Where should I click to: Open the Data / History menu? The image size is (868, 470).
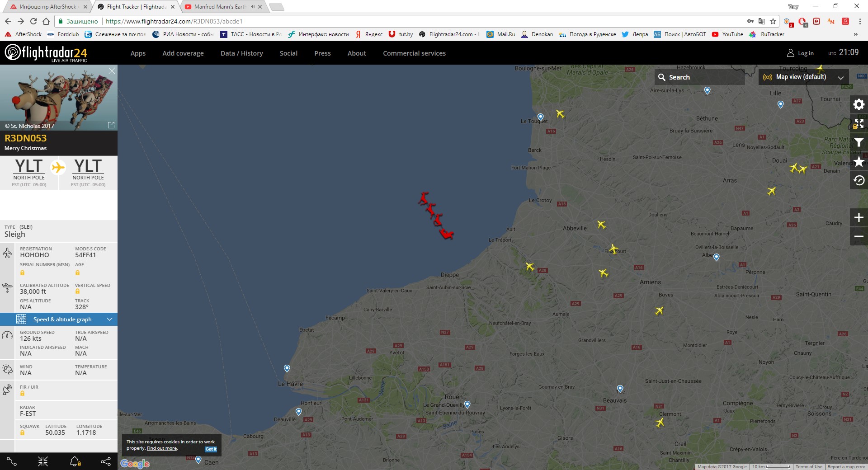[241, 53]
